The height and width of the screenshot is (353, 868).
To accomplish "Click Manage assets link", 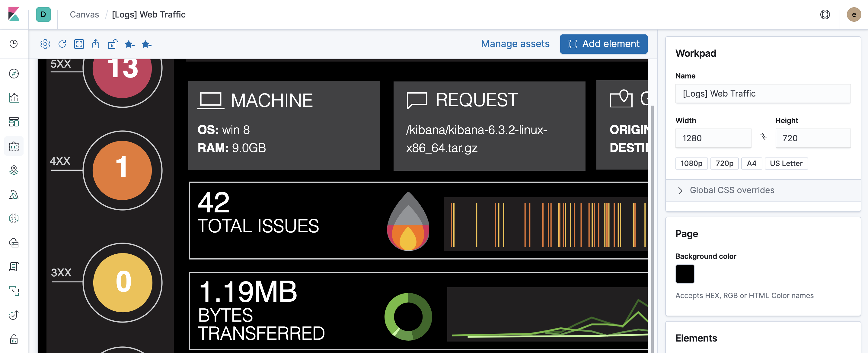I will click(x=515, y=44).
